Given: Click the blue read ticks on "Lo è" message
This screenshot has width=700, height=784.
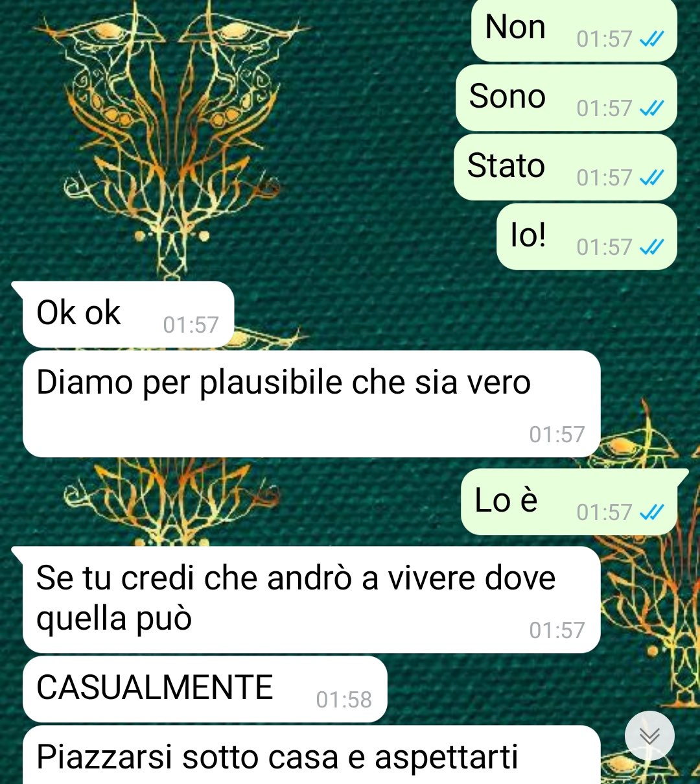Looking at the screenshot, I should 651,513.
